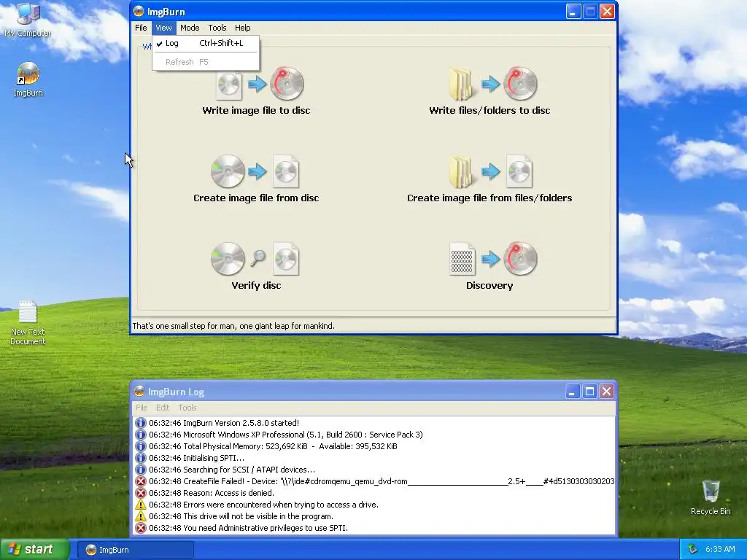Maximize the ImgBurn Log window

589,392
